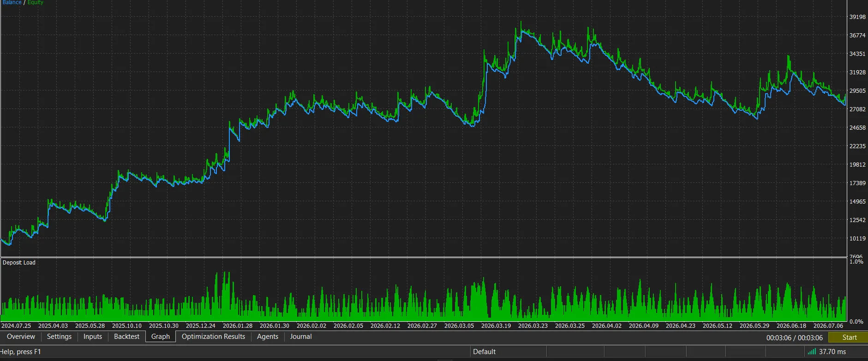This screenshot has width=868, height=361.
Task: Click the 2026.04.09 date label
Action: 644,326
